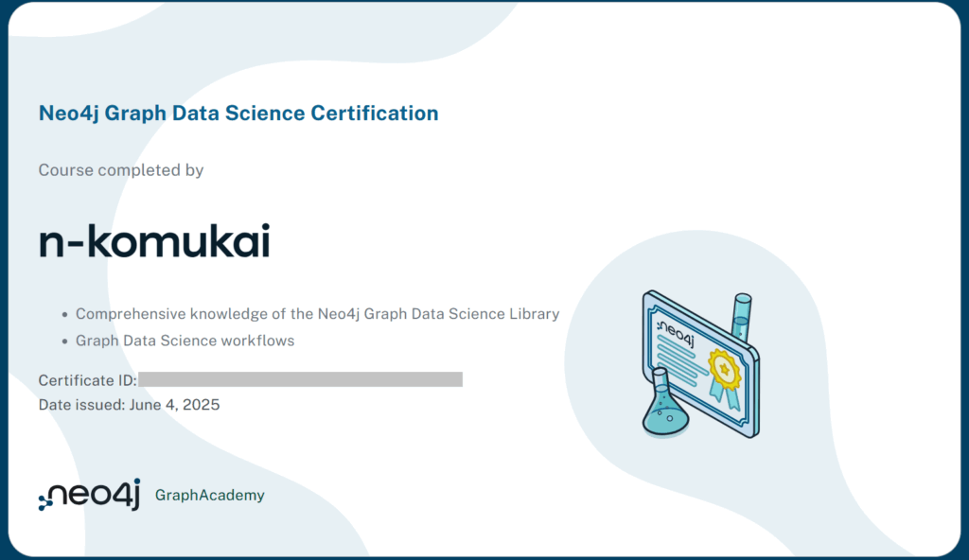This screenshot has height=560, width=969.
Task: Click the name 'n-komukai'
Action: click(x=154, y=241)
